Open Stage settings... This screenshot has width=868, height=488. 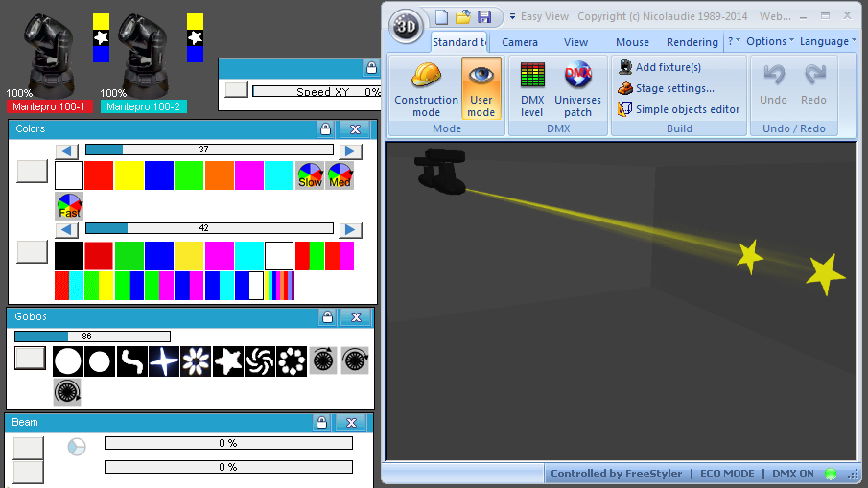click(x=666, y=88)
